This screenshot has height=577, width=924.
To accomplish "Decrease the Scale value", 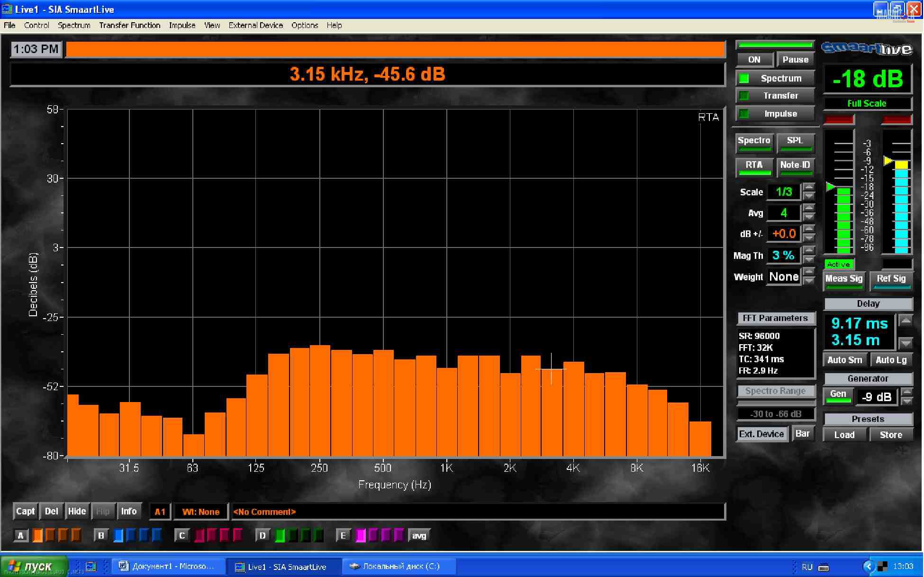I will coord(809,196).
